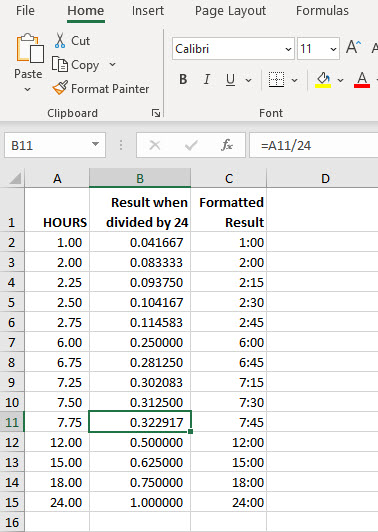378x532 pixels.
Task: Confirm formula bar entry checkmark
Action: [191, 145]
